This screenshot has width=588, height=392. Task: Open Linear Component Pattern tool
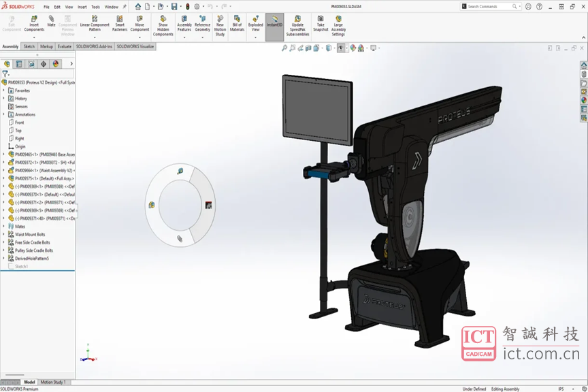[x=95, y=24]
